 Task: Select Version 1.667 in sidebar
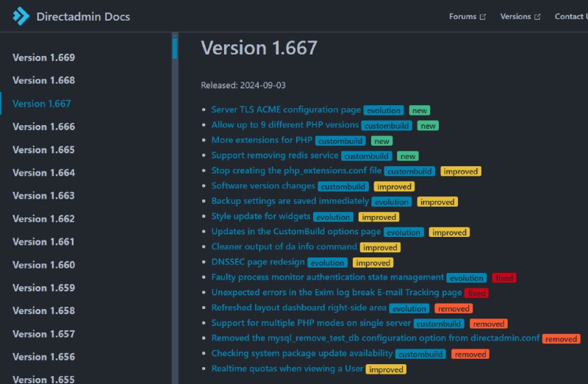click(42, 104)
